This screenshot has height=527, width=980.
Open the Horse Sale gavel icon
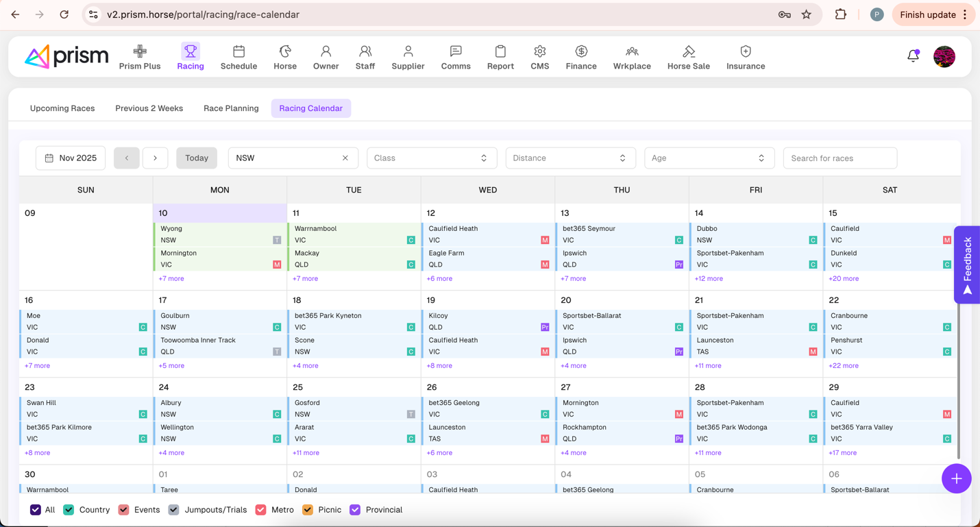(x=688, y=52)
